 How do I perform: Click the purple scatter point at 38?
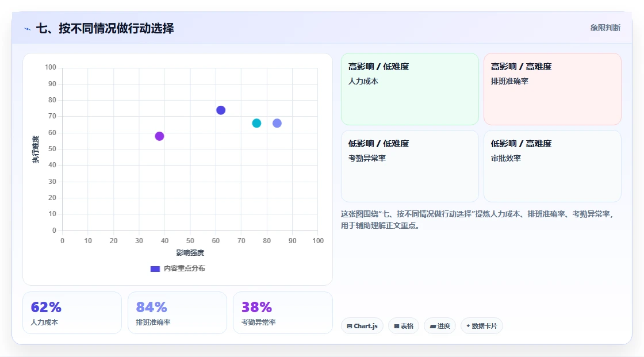159,136
